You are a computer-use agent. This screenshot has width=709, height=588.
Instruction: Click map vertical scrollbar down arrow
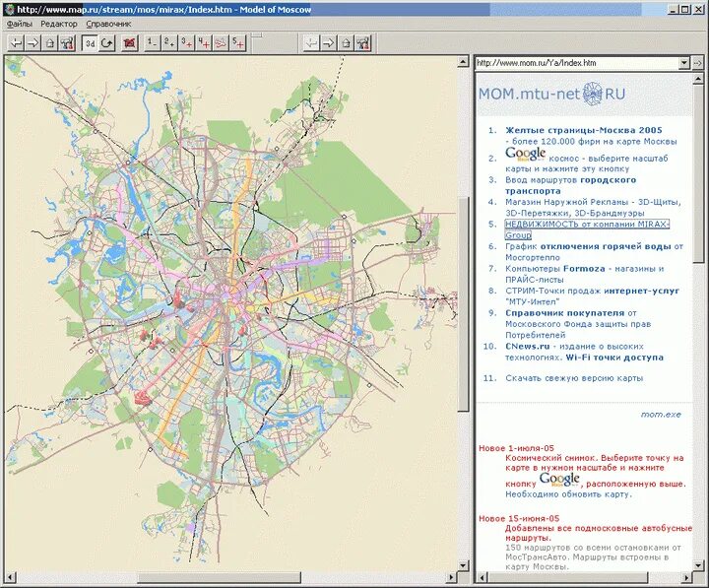click(464, 565)
